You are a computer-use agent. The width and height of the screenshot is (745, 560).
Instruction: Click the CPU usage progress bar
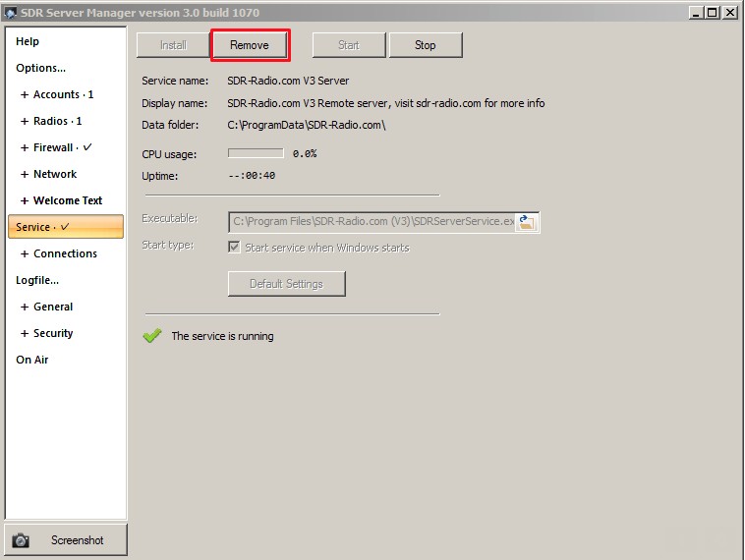pos(256,153)
